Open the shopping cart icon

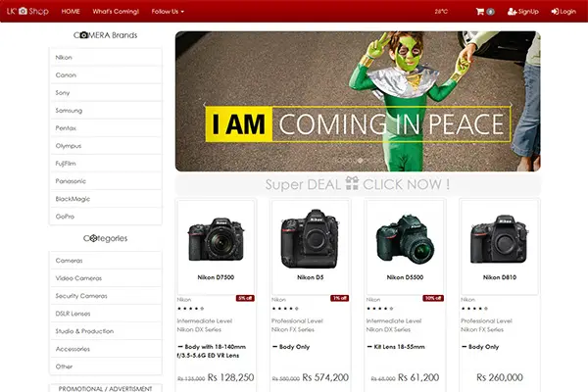coord(480,12)
